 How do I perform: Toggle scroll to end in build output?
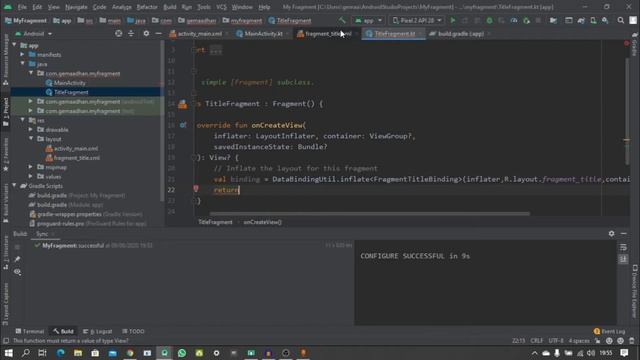[623, 259]
